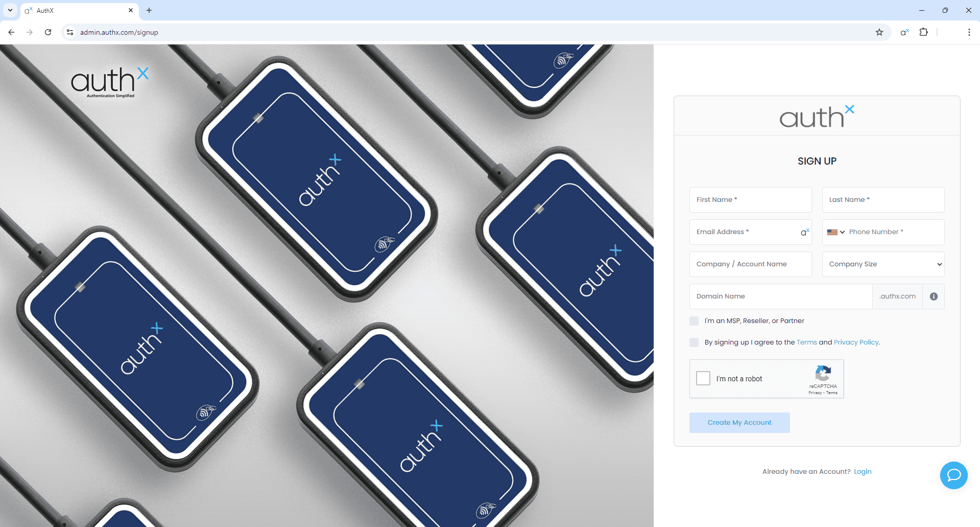Open the tab search dropdown arrow
Viewport: 980px width, 527px height.
tap(10, 10)
